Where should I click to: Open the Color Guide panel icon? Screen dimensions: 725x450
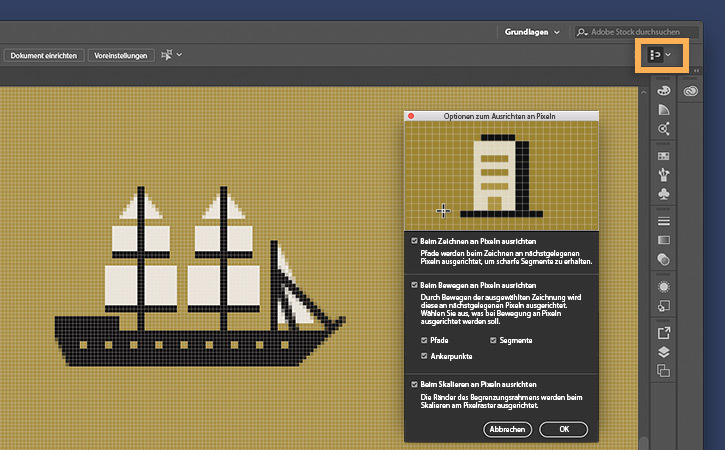tap(664, 111)
